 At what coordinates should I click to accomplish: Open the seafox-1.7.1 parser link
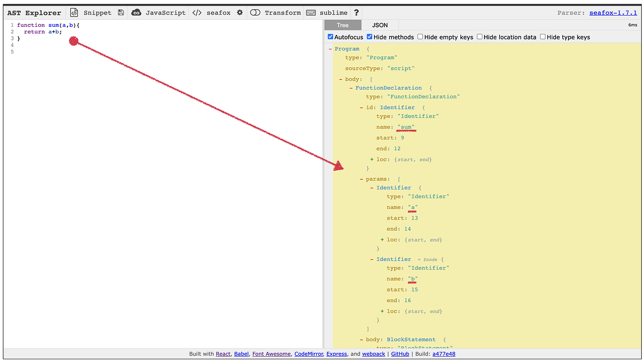(x=613, y=12)
